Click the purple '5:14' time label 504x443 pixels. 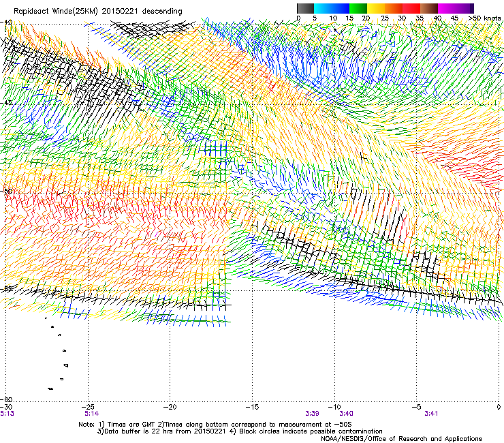click(x=92, y=414)
